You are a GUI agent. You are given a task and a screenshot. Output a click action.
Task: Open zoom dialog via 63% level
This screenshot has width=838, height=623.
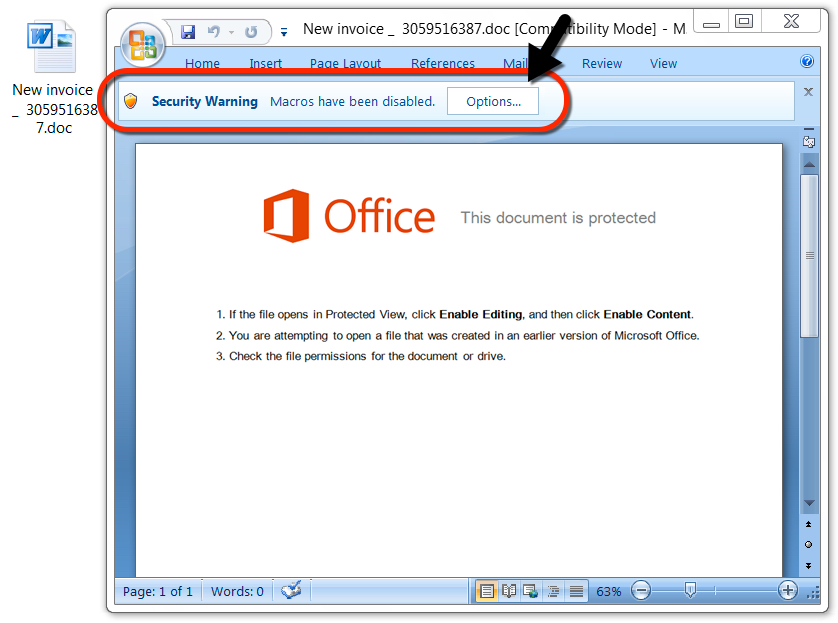[x=609, y=591]
